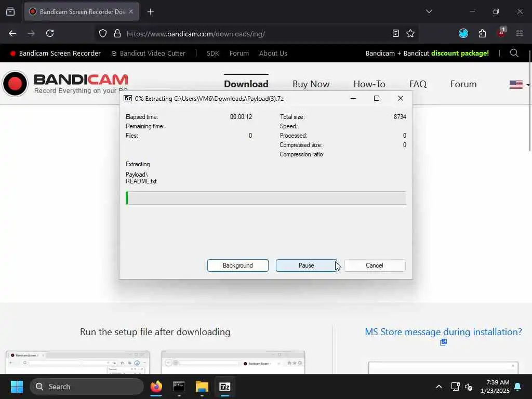532x399 pixels.
Task: Click the forward navigation arrow
Action: pos(31,33)
